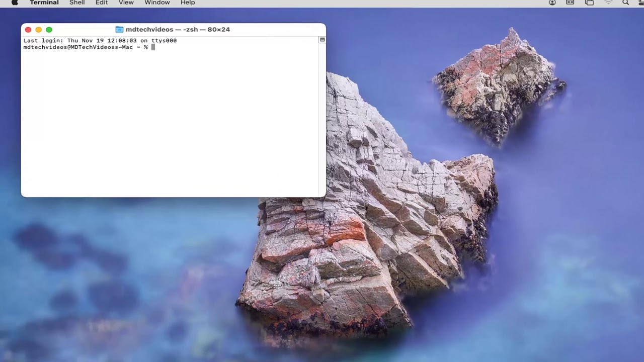Viewport: 644px width, 362px height.
Task: Click the Terminal scrollback marker icon
Action: pos(323,40)
